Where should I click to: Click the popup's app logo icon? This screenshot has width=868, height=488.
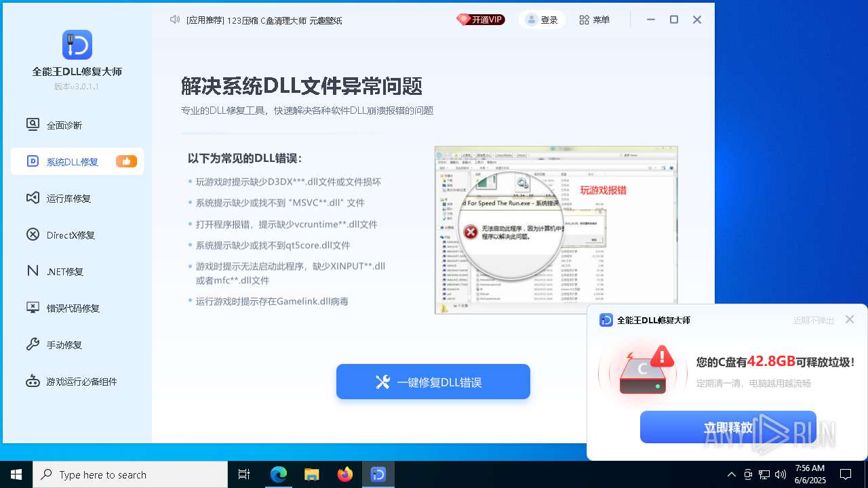[606, 320]
